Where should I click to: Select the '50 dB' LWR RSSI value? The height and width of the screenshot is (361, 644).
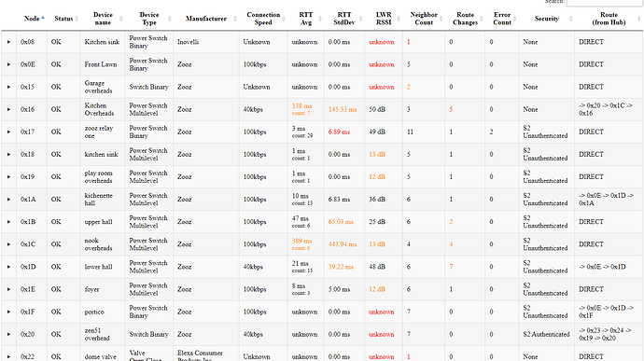coord(377,110)
